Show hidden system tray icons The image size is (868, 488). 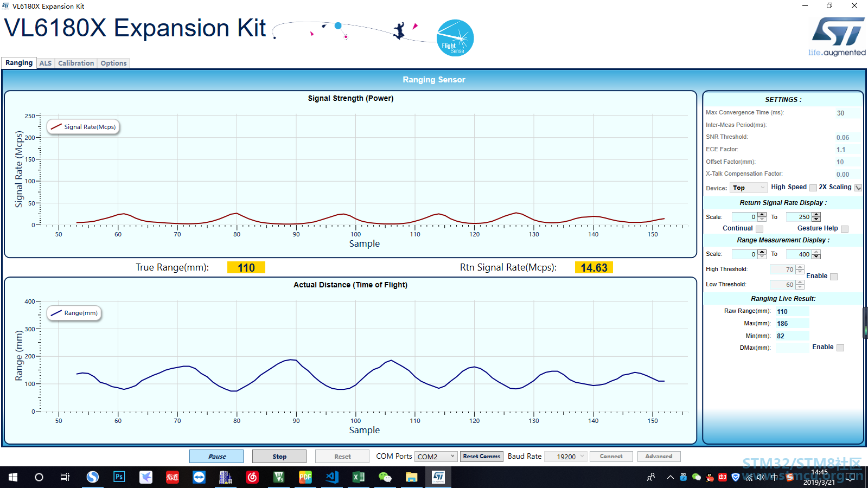coord(671,477)
